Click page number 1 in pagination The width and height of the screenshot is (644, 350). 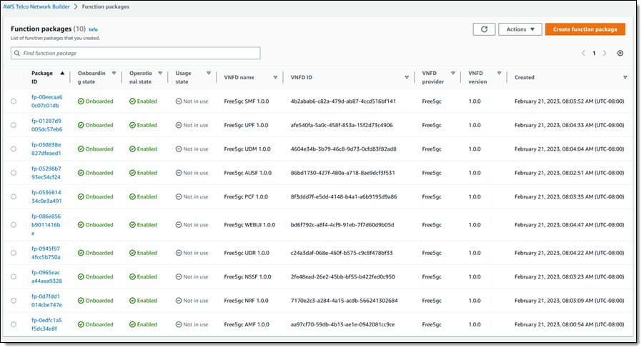coord(594,54)
